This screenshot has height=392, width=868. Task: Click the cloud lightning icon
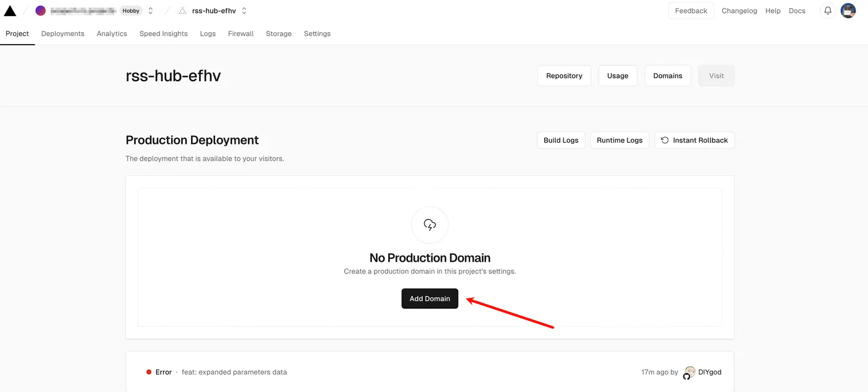point(430,225)
